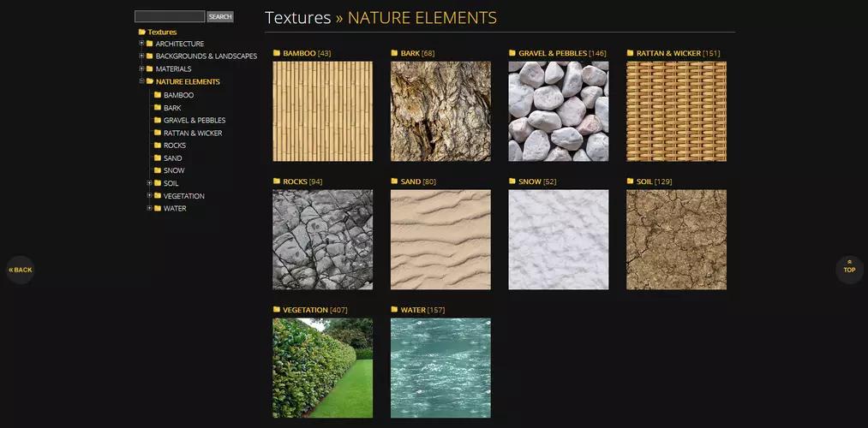Click folder icon beside sidebar WATER entry
The image size is (868, 428).
158,209
